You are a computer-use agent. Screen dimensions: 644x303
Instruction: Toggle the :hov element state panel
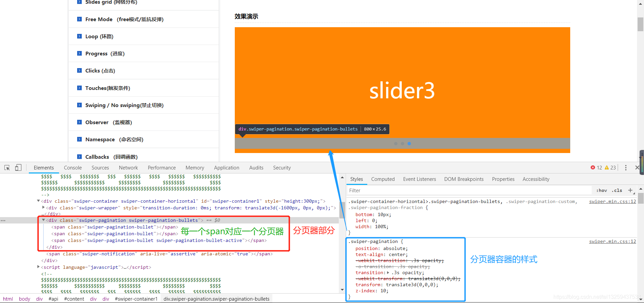click(x=601, y=190)
